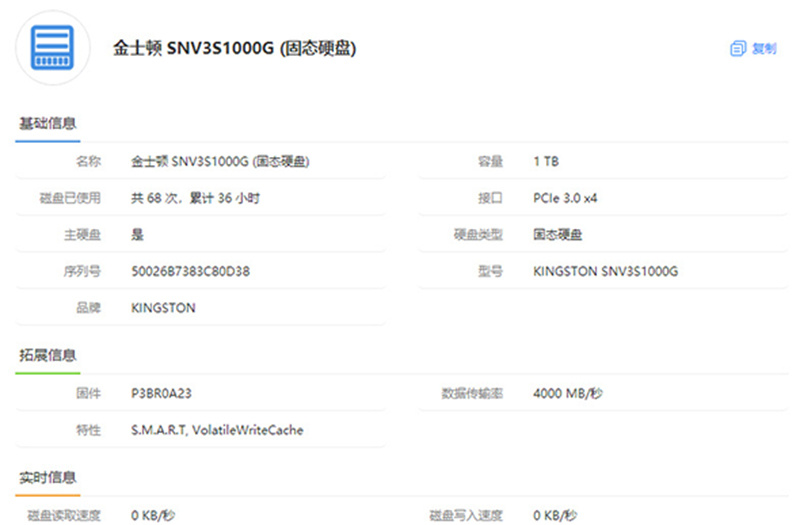Click the copy icon beside 复制
The width and height of the screenshot is (800, 525).
pyautogui.click(x=738, y=48)
